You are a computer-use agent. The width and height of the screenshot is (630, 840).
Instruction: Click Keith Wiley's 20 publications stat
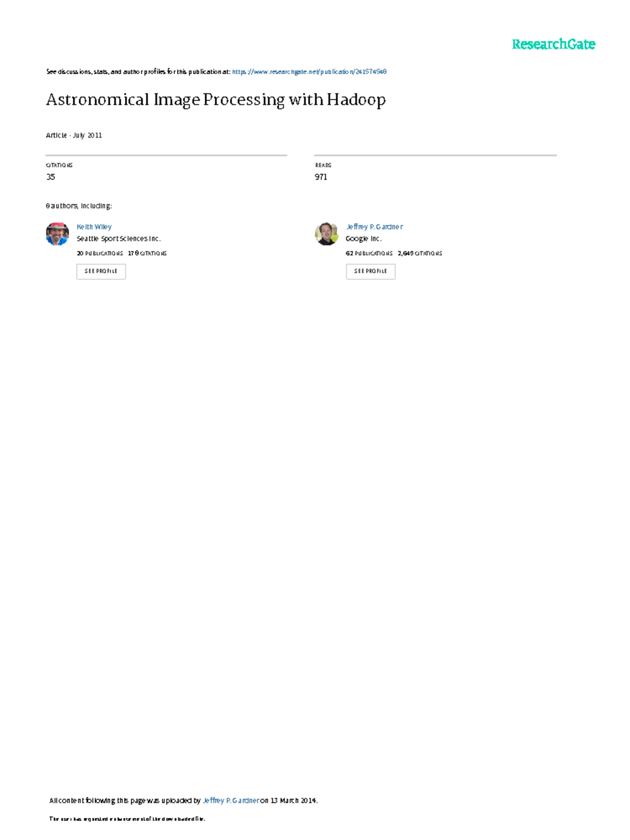pos(100,254)
